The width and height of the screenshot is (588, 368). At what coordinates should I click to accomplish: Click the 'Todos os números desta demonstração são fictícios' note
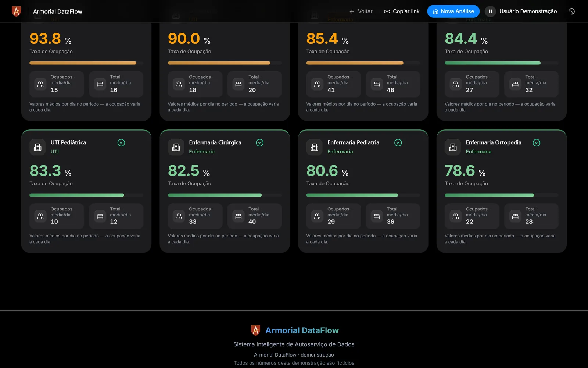(x=294, y=363)
